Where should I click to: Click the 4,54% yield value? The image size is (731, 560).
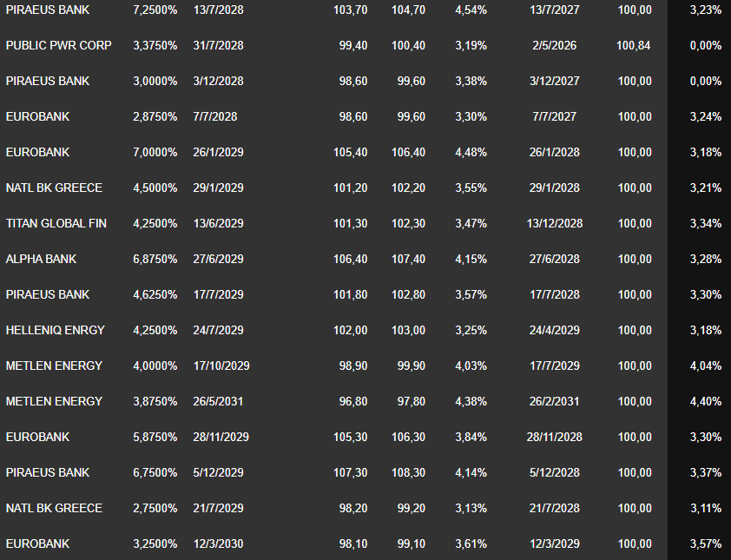click(471, 10)
